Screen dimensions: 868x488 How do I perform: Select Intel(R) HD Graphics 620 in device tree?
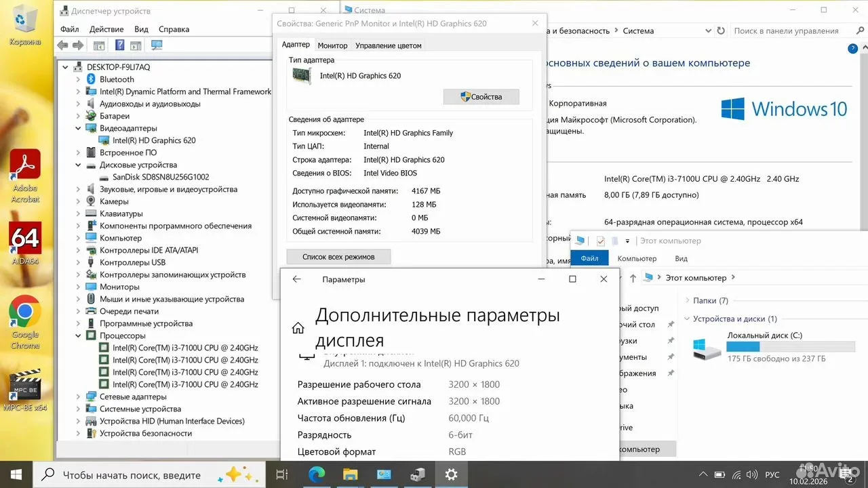click(x=154, y=140)
